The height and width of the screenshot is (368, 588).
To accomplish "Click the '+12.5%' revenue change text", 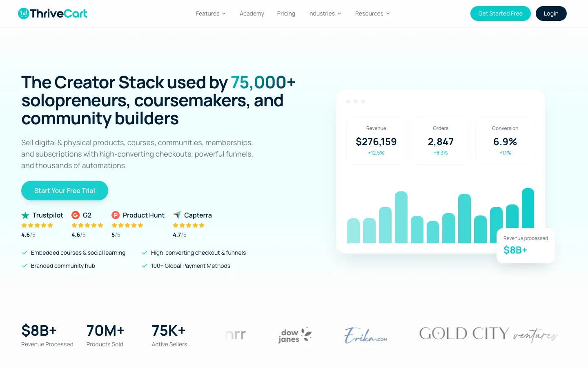I will 376,153.
